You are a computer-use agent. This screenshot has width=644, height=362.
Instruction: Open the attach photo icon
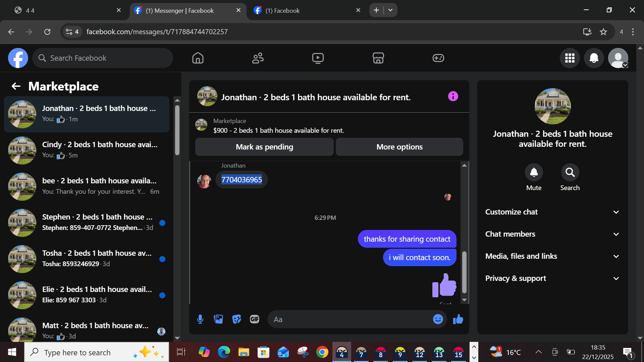click(218, 319)
